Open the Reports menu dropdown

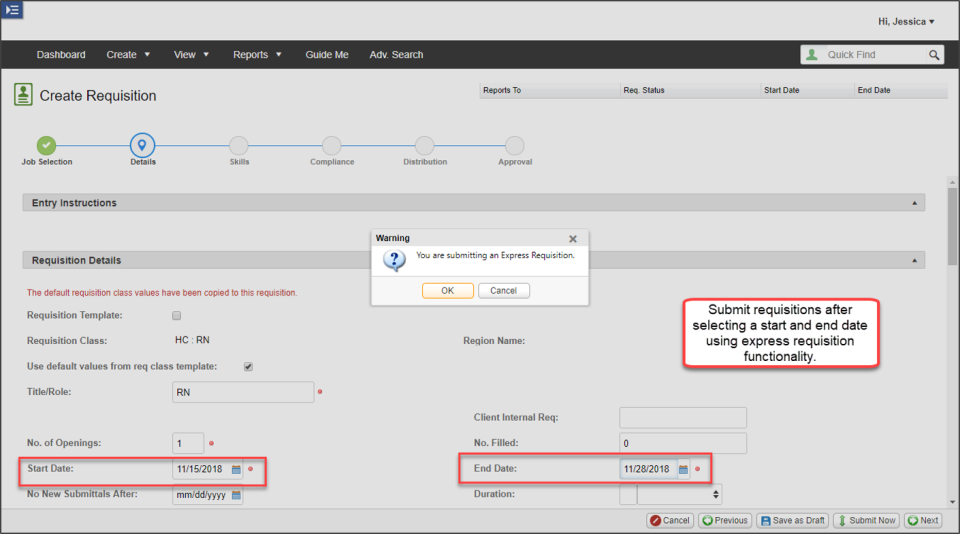click(257, 55)
